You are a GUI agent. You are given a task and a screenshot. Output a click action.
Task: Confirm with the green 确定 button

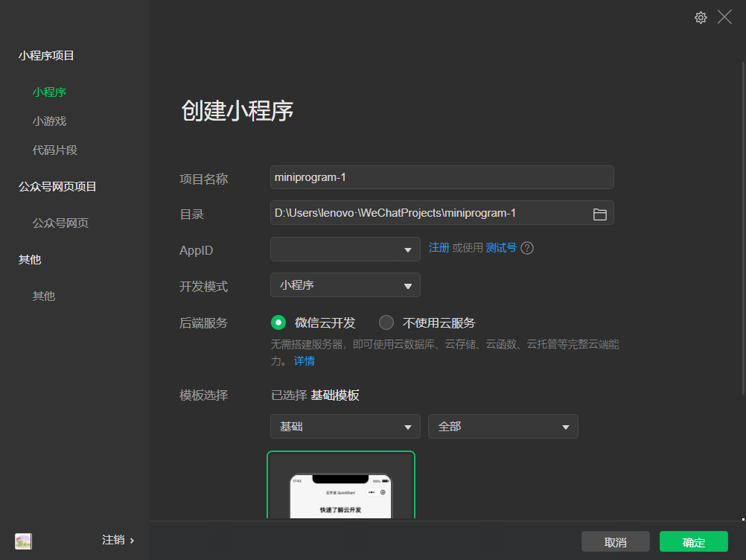(x=693, y=541)
